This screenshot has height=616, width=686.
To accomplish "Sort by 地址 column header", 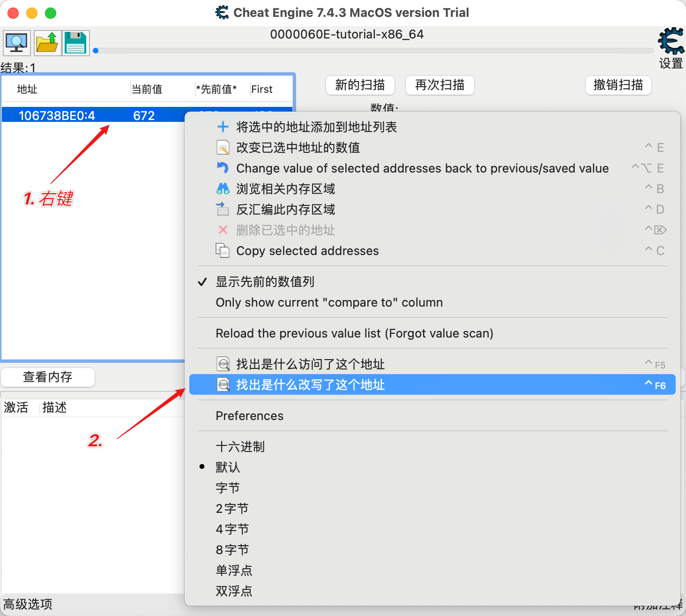I will click(66, 89).
